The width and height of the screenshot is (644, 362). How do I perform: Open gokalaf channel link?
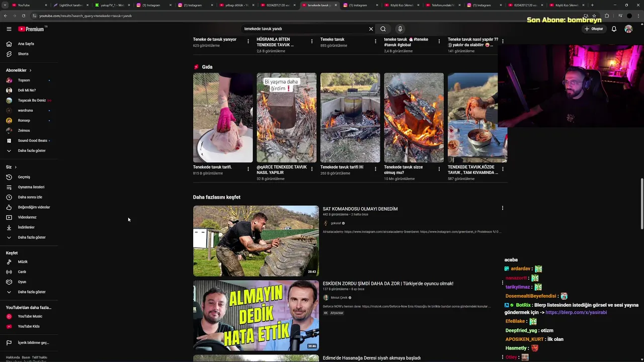336,223
